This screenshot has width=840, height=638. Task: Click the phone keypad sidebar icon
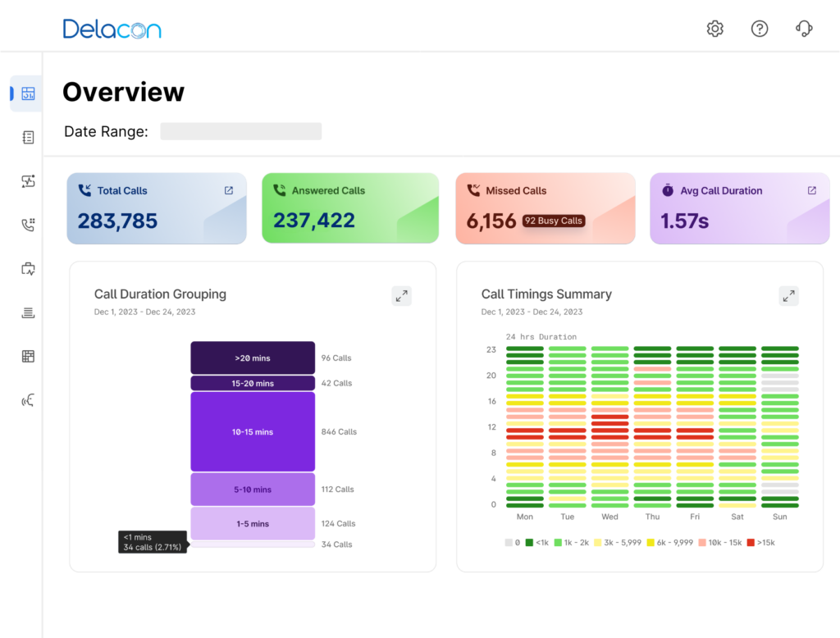click(x=28, y=225)
